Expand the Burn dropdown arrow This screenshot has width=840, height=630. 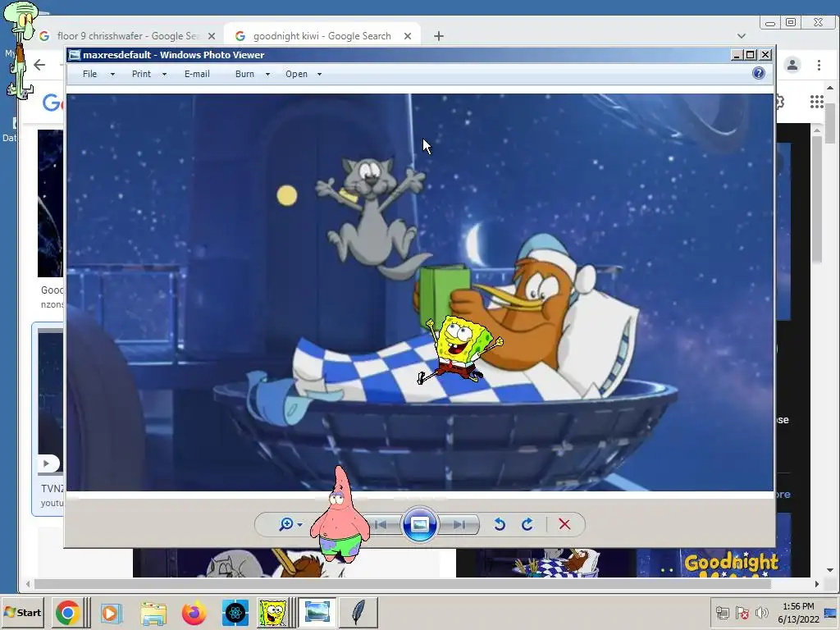(x=268, y=75)
